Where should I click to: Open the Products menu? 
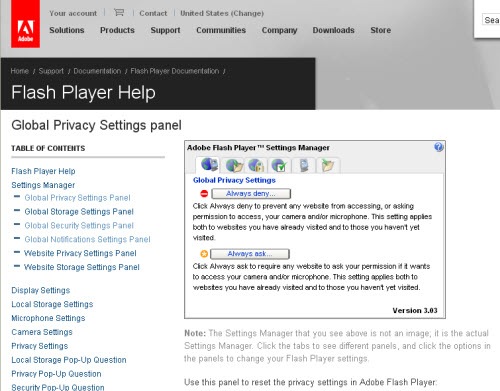pos(117,30)
